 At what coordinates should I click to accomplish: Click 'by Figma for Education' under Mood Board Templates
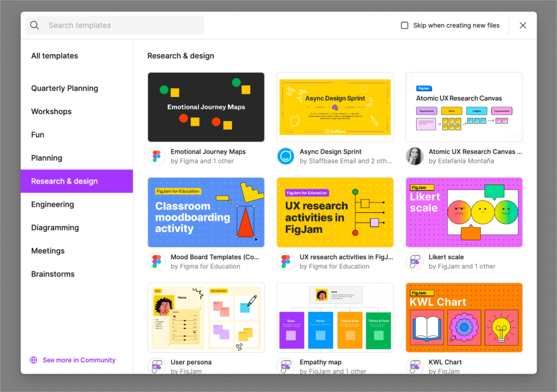click(205, 266)
